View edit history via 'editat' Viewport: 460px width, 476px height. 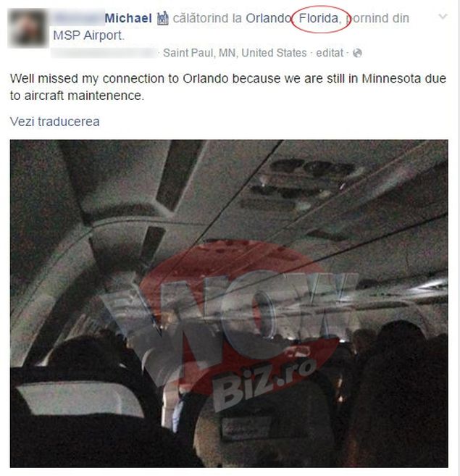pyautogui.click(x=330, y=53)
